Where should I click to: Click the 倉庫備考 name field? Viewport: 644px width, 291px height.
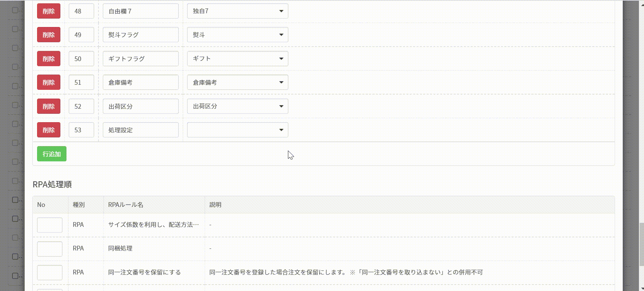click(x=141, y=82)
